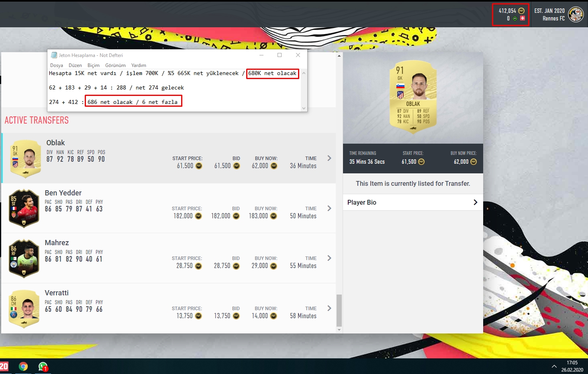Open WhatsApp from the taskbar
Screen dimensions: 588x374
coord(43,366)
